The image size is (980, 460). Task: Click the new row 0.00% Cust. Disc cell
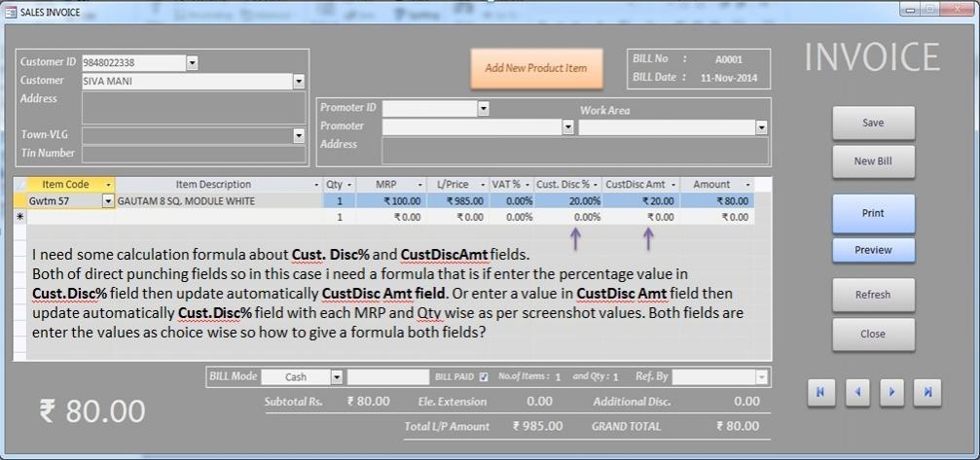tap(568, 217)
